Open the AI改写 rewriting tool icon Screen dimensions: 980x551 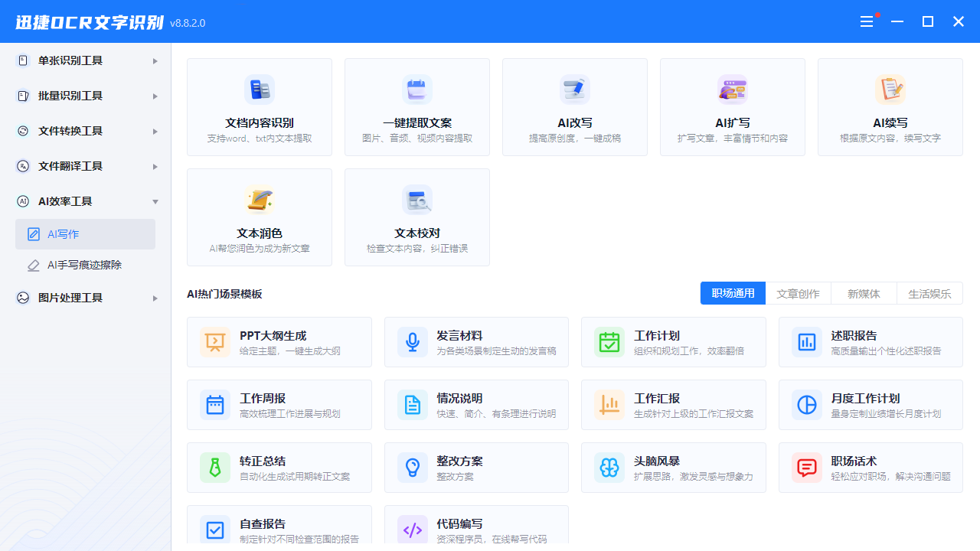pyautogui.click(x=575, y=89)
